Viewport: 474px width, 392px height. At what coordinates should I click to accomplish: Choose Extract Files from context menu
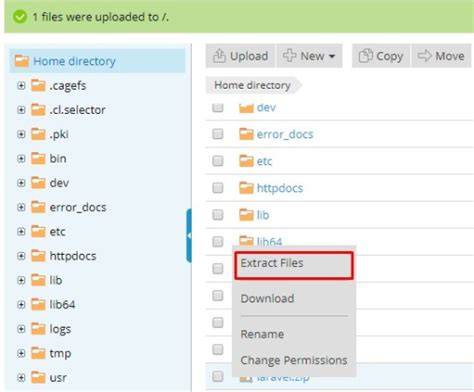pyautogui.click(x=293, y=265)
